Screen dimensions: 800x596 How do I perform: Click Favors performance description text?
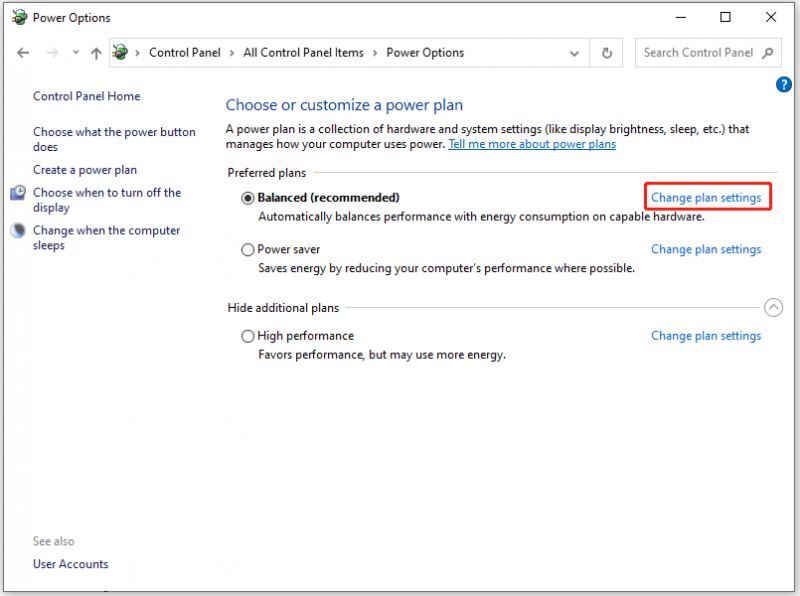(x=382, y=355)
